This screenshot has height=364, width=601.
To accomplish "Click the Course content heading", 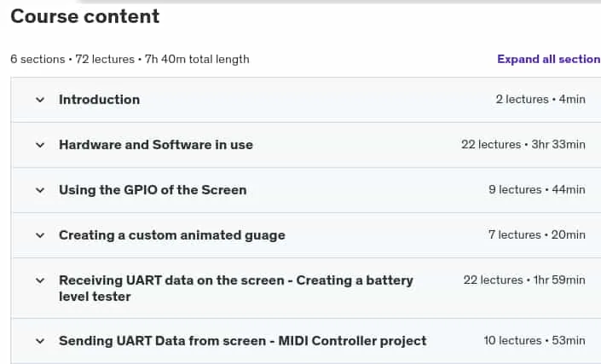I will (x=84, y=16).
